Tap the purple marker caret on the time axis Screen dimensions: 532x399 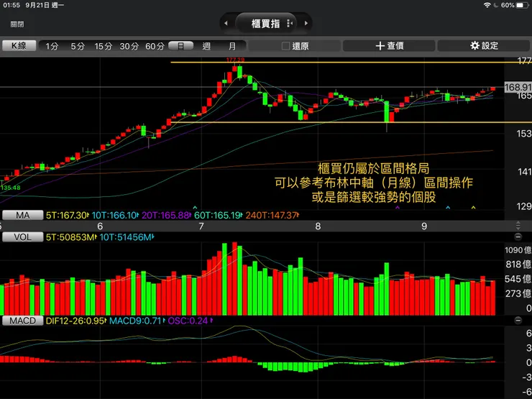tap(398, 207)
